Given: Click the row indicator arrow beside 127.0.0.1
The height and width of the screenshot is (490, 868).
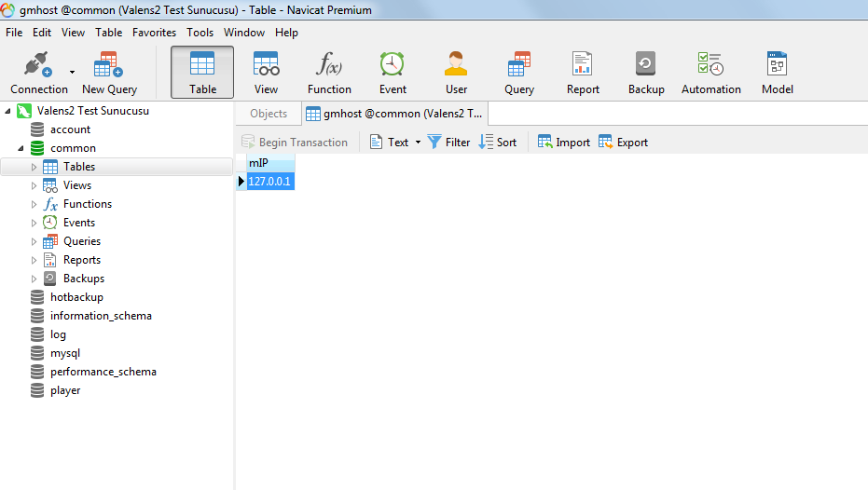Looking at the screenshot, I should pyautogui.click(x=241, y=182).
